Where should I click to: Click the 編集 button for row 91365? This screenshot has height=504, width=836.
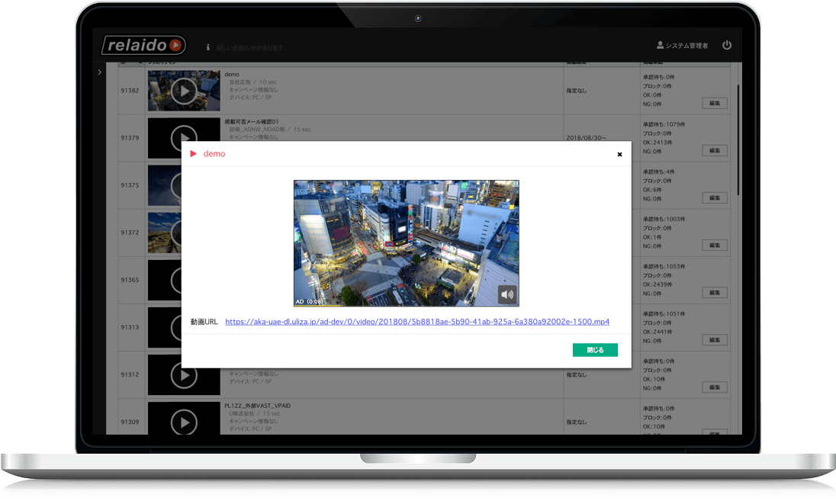click(714, 293)
